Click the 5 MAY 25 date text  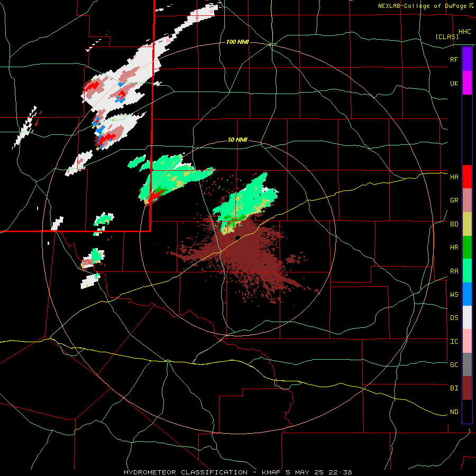306,472
